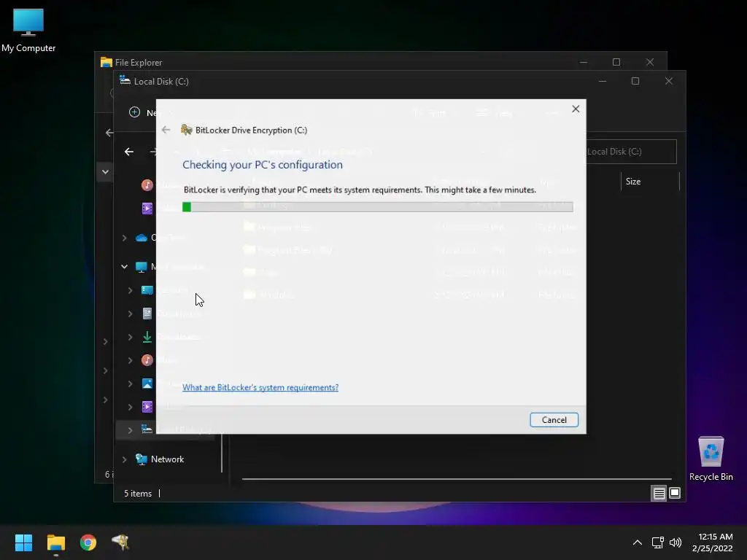The width and height of the screenshot is (747, 560).
Task: Expand the Local Disk tree node
Action: coord(130,430)
